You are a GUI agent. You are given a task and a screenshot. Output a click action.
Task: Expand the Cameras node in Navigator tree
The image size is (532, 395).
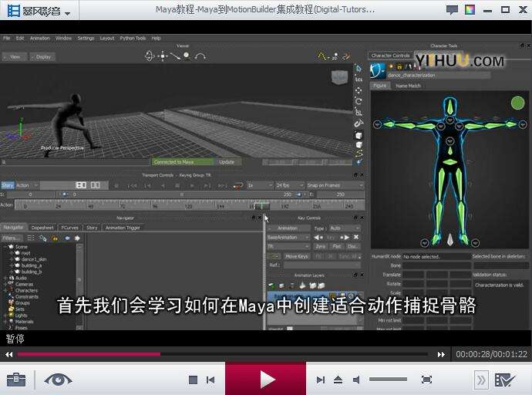[x=5, y=284]
